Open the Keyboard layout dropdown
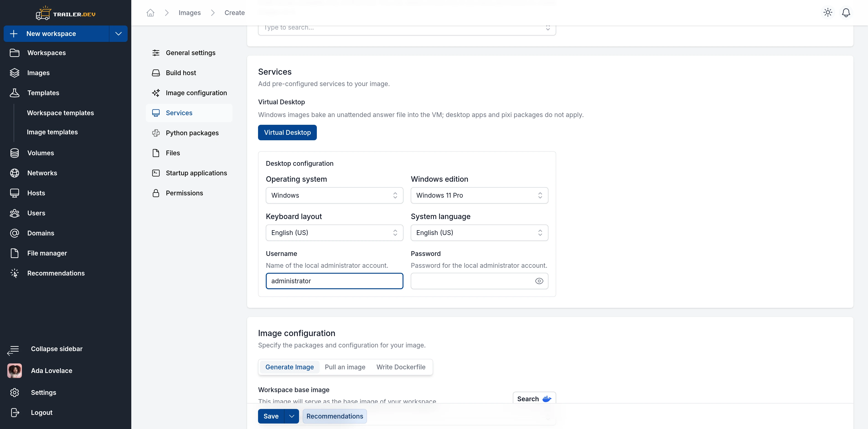 click(334, 233)
